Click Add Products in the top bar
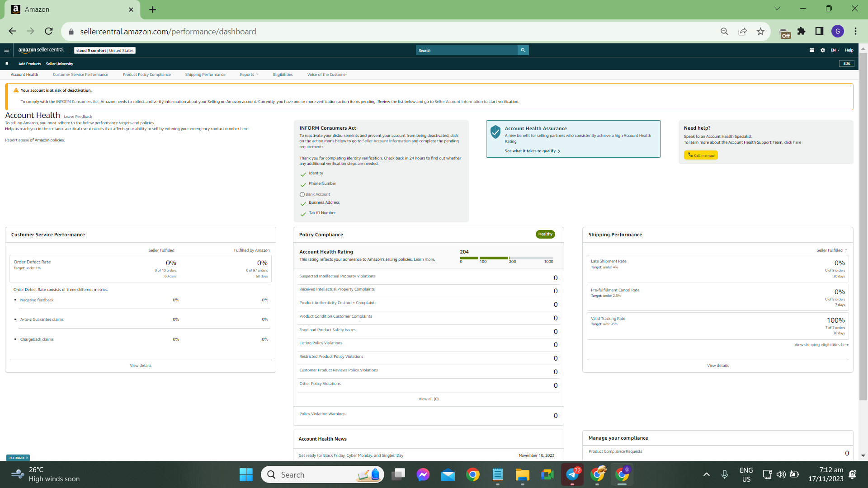Viewport: 868px width, 488px height. [x=30, y=64]
